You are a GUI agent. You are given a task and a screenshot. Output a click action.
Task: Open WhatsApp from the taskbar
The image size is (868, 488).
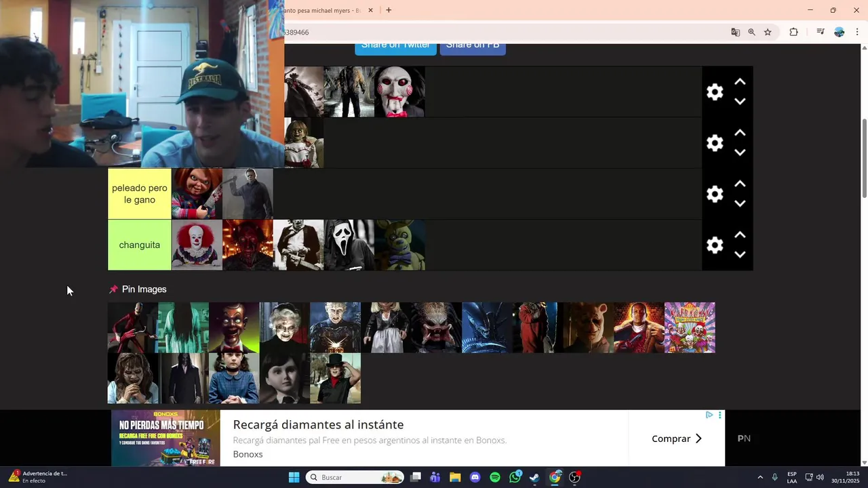pyautogui.click(x=515, y=477)
